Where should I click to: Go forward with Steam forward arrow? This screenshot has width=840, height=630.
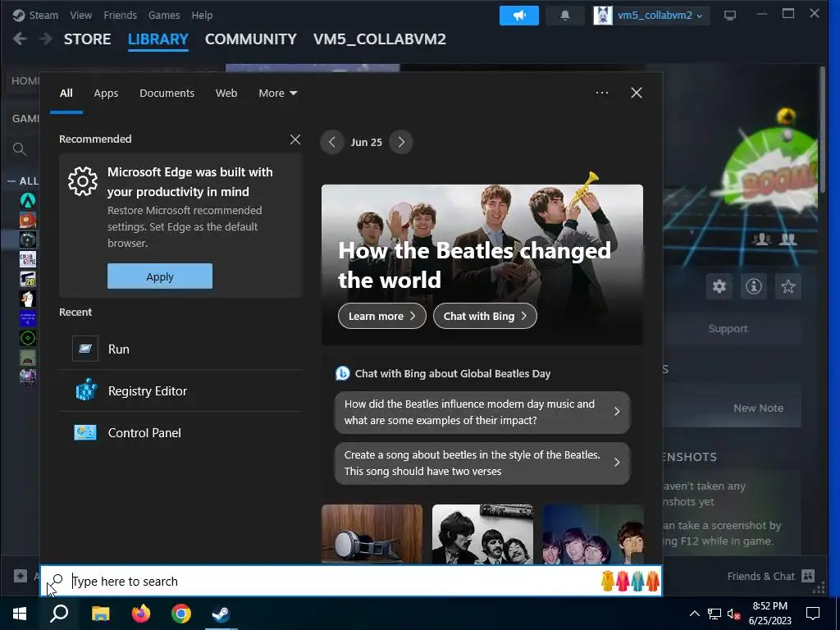(46, 39)
